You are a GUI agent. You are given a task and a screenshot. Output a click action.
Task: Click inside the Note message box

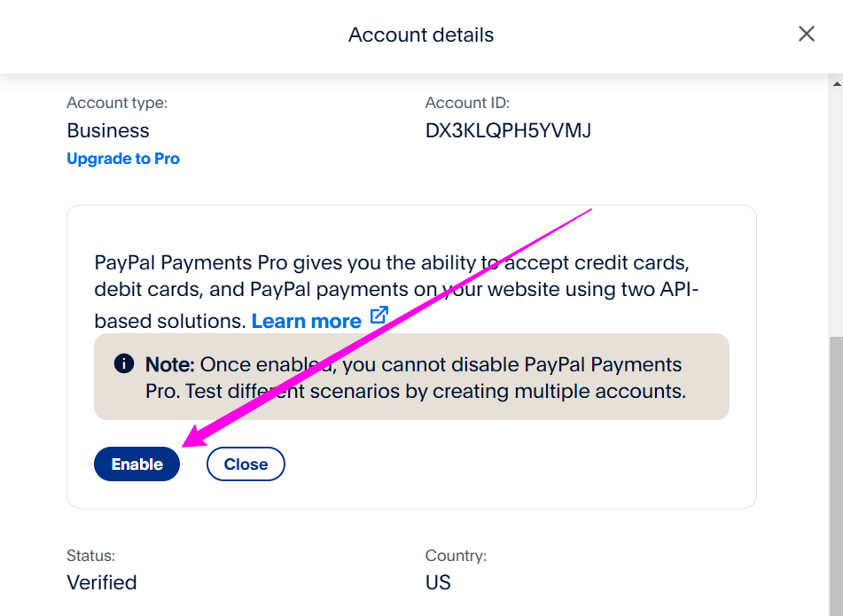[410, 377]
